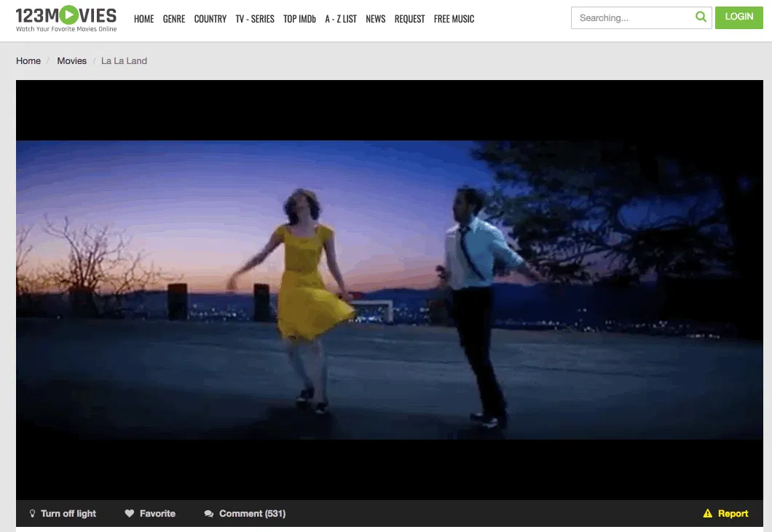Click the green LOGIN button
The width and height of the screenshot is (772, 532).
pos(739,17)
